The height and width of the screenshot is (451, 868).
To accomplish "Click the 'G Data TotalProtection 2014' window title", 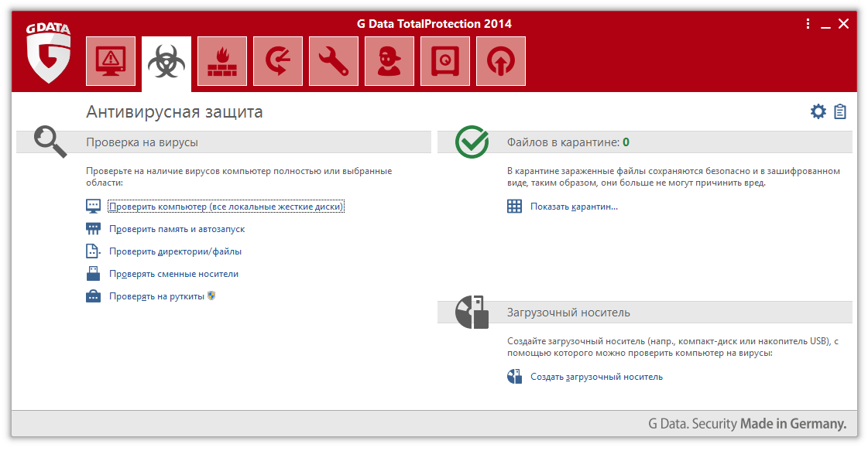I will (x=434, y=24).
